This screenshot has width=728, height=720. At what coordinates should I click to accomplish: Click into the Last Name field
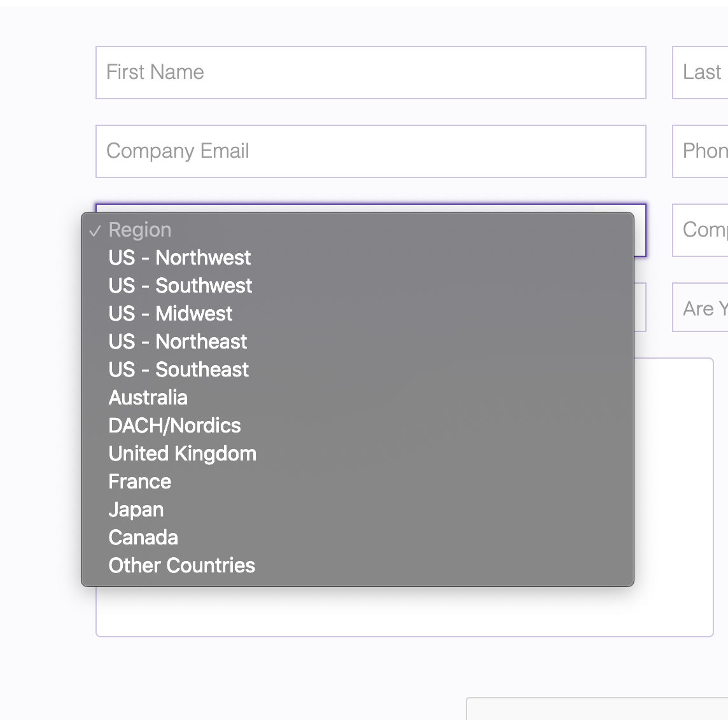[x=700, y=73]
